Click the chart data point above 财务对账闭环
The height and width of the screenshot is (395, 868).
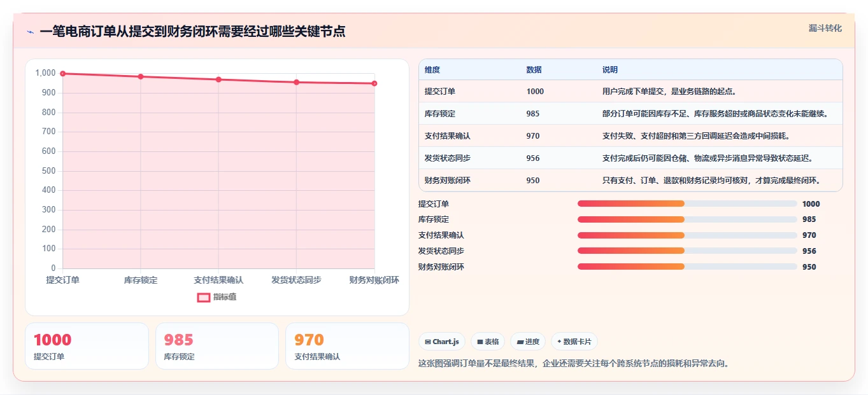374,83
